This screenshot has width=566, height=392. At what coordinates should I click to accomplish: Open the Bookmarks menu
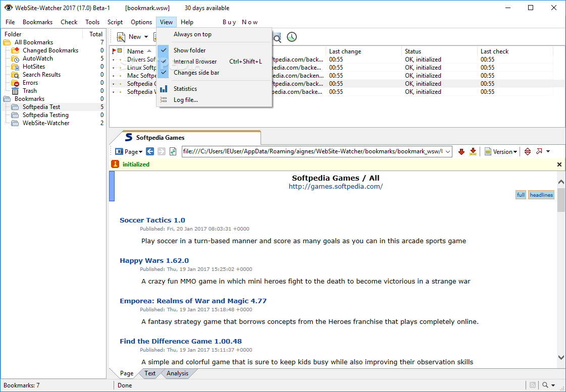37,22
